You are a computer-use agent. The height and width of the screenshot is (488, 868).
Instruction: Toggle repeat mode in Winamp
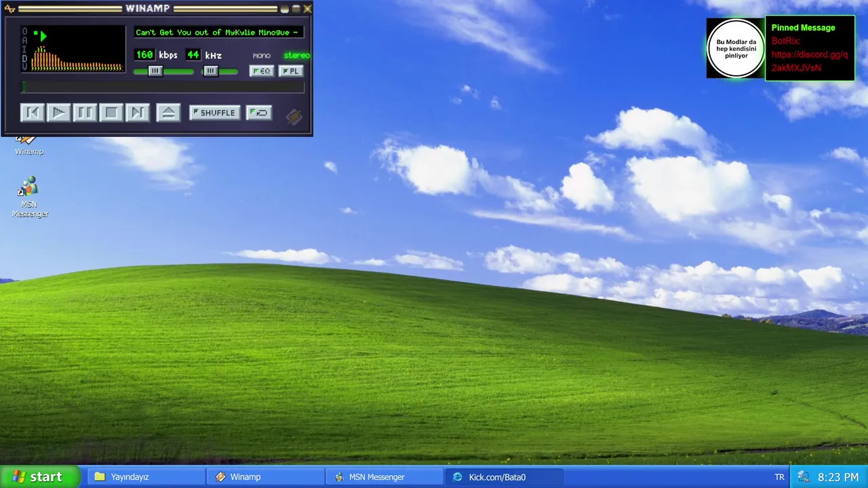click(259, 113)
